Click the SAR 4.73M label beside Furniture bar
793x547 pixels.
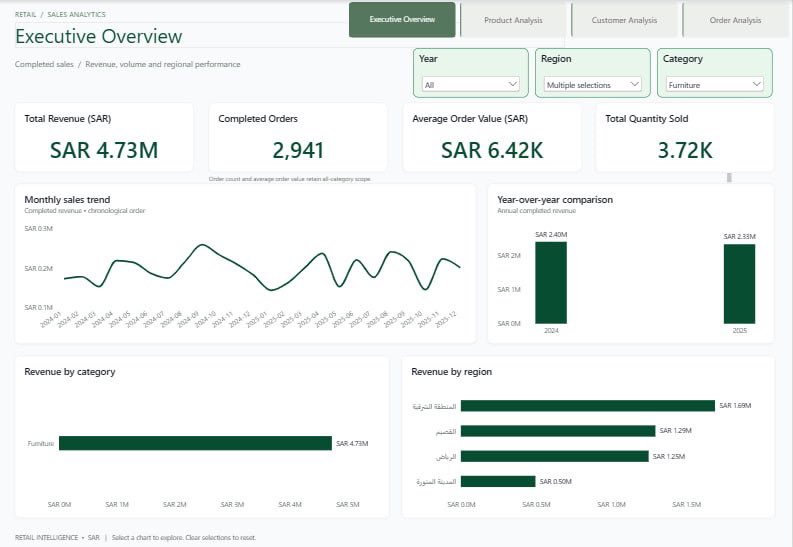352,443
